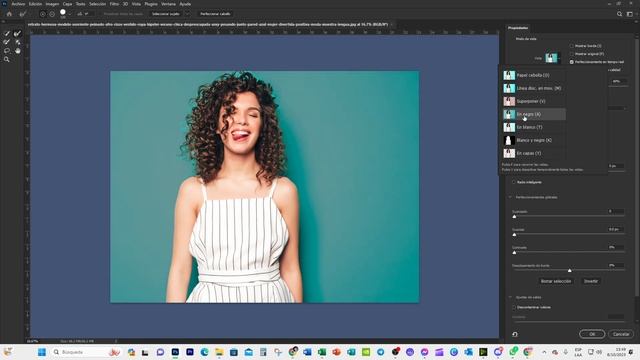Enable Mostrar original checkbox

[x=572, y=53]
